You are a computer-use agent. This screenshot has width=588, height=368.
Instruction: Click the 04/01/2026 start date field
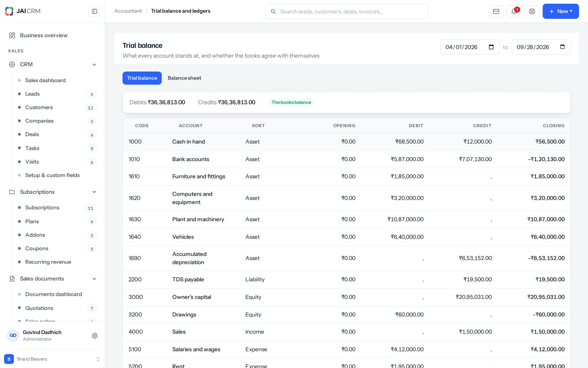(x=470, y=47)
